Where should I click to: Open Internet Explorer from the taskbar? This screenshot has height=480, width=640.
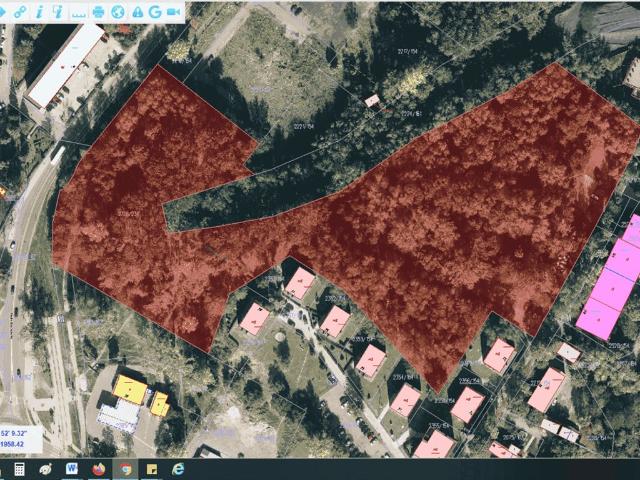pyautogui.click(x=178, y=468)
